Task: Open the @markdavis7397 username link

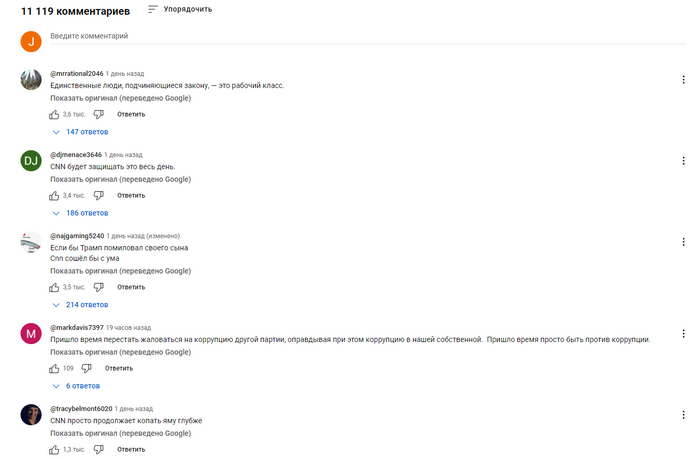Action: pos(77,327)
